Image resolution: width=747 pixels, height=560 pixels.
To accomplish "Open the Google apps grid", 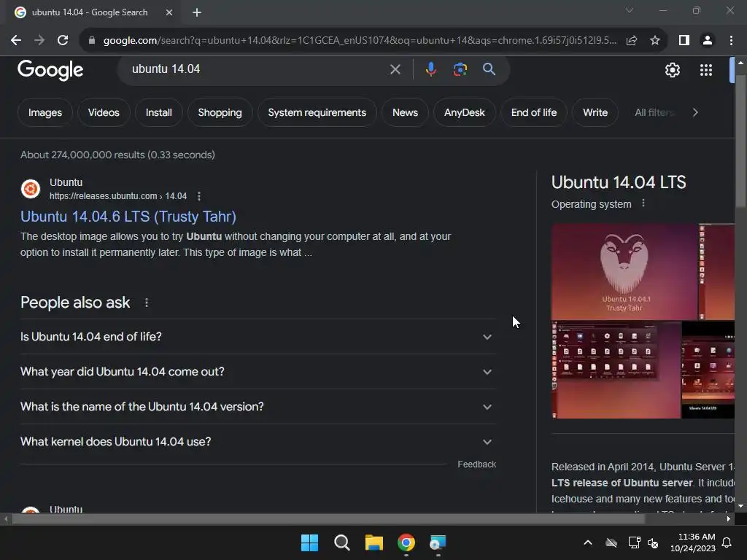I will (706, 70).
